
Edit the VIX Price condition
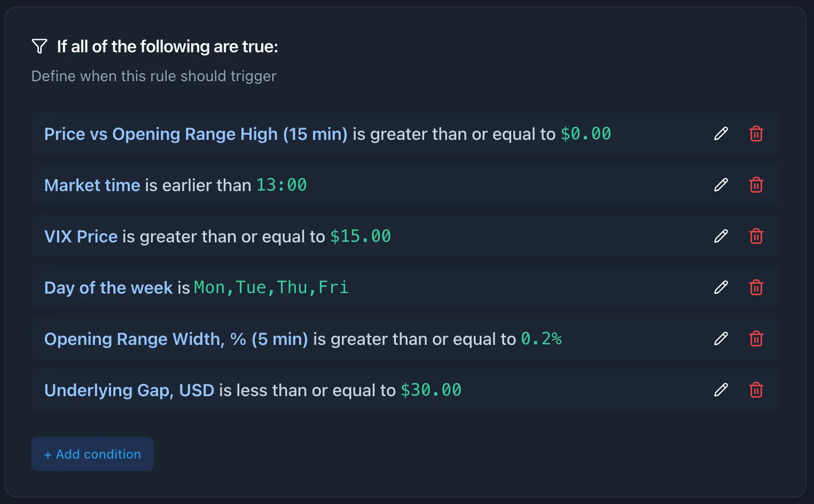[x=721, y=236]
